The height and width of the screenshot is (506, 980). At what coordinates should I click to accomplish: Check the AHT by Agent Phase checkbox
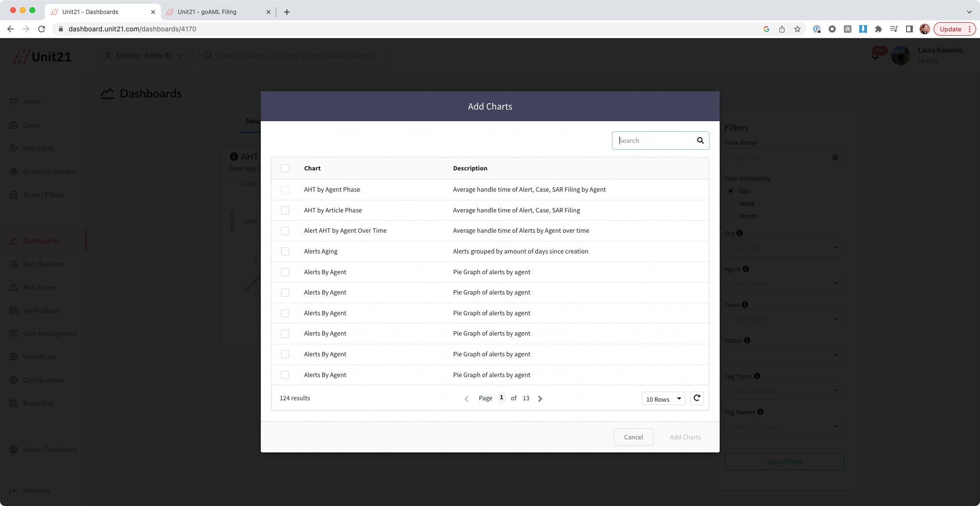[x=285, y=190]
